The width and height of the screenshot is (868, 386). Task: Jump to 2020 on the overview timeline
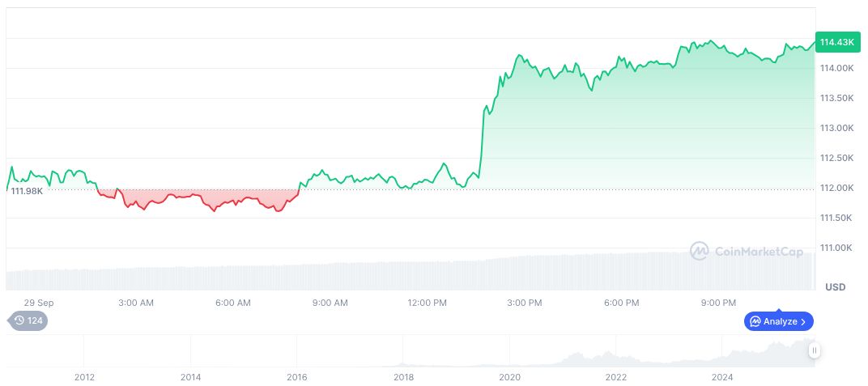pos(509,377)
